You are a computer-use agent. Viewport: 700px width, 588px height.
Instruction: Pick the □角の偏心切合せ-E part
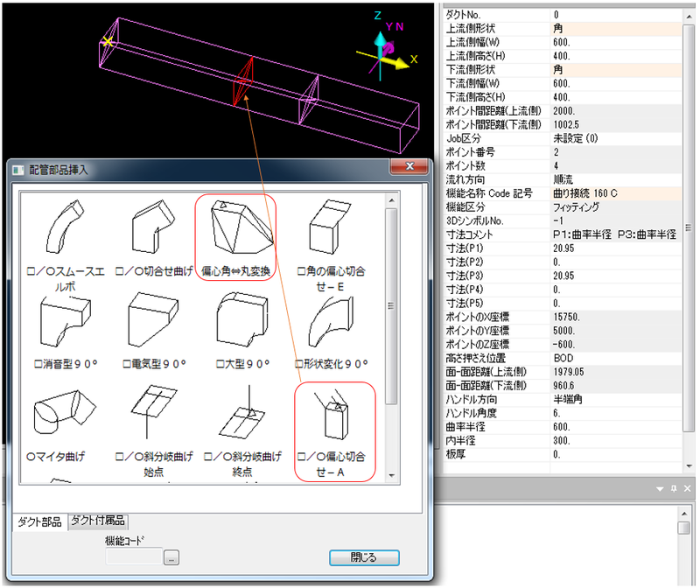coord(331,229)
